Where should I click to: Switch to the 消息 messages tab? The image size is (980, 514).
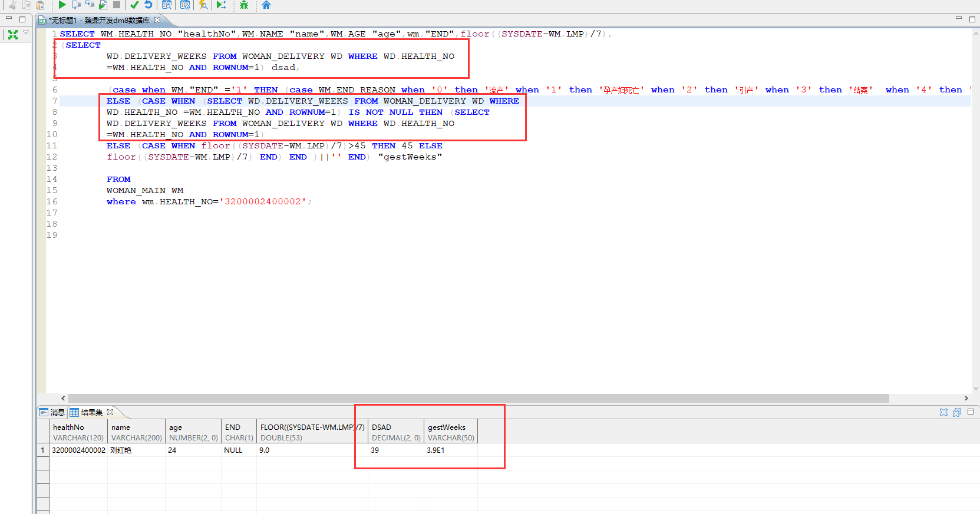(x=52, y=412)
